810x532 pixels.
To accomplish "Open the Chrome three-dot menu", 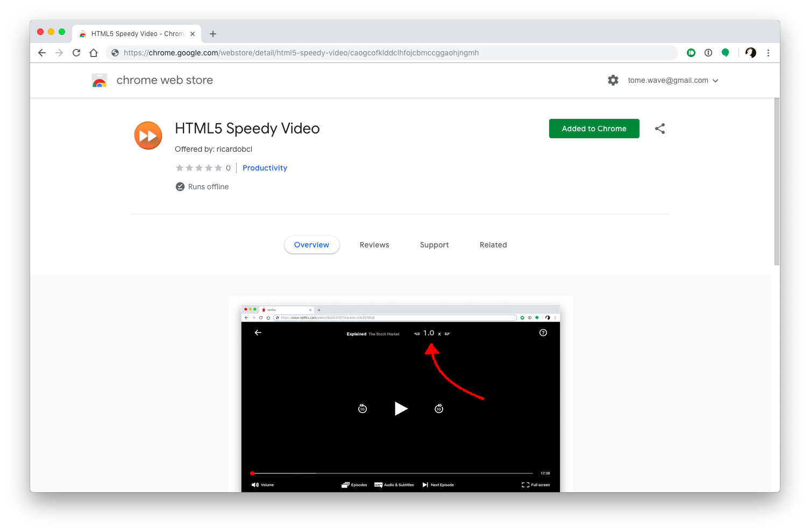I will point(768,53).
